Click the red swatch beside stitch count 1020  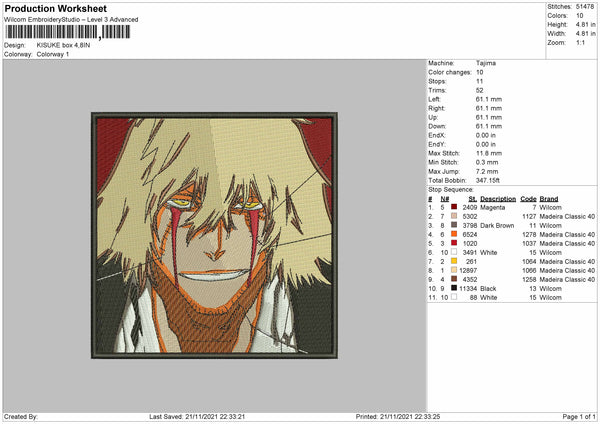tap(454, 243)
